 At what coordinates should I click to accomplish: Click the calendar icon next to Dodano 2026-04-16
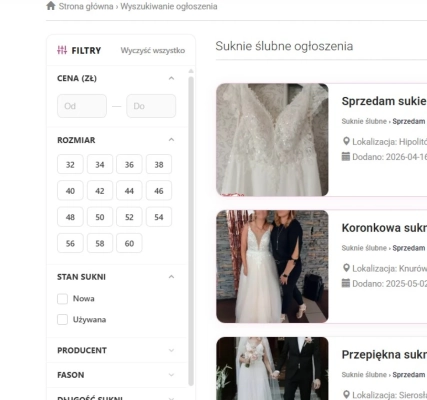tap(346, 156)
